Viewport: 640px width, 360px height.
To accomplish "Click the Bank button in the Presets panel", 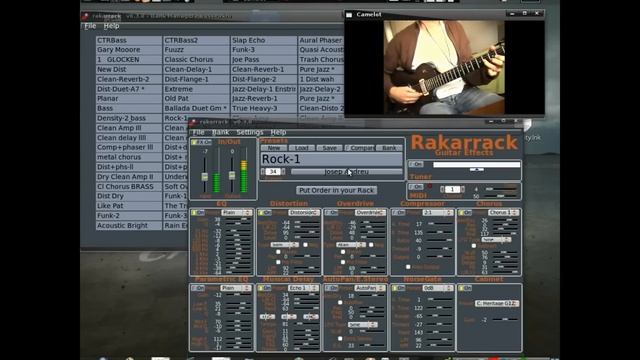I will (389, 148).
